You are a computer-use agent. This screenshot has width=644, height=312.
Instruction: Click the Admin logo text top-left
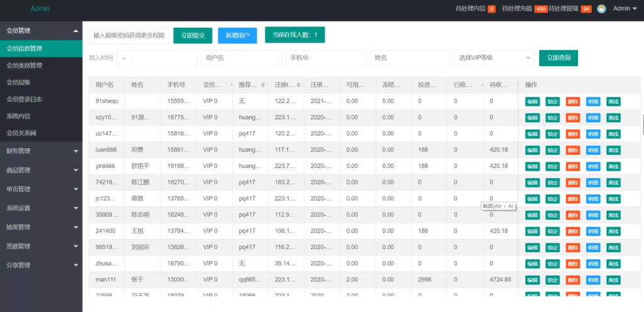tap(40, 8)
